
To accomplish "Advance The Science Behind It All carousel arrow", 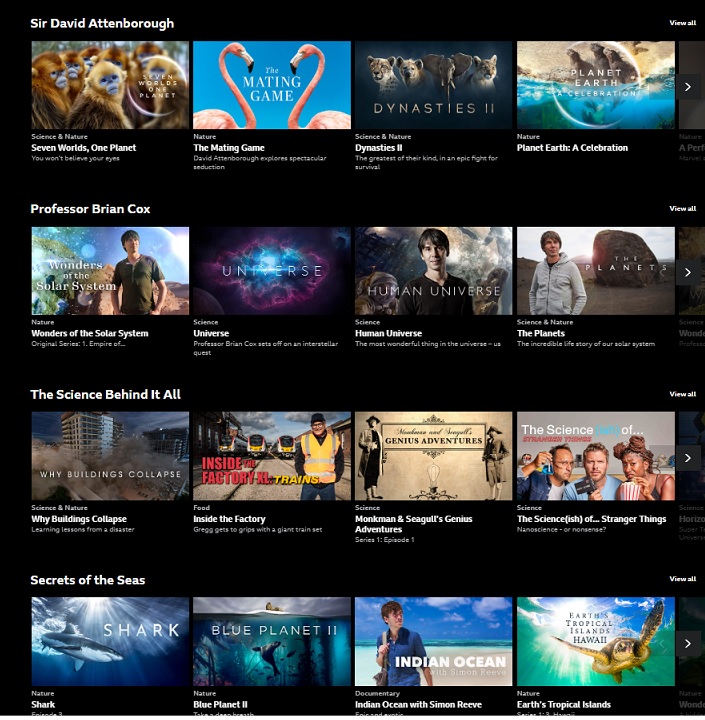I will tap(688, 458).
